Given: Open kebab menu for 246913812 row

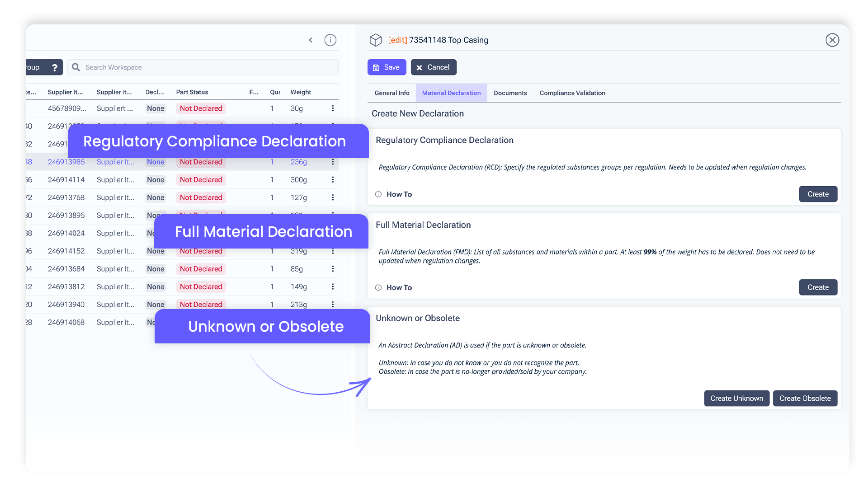Looking at the screenshot, I should coord(333,286).
